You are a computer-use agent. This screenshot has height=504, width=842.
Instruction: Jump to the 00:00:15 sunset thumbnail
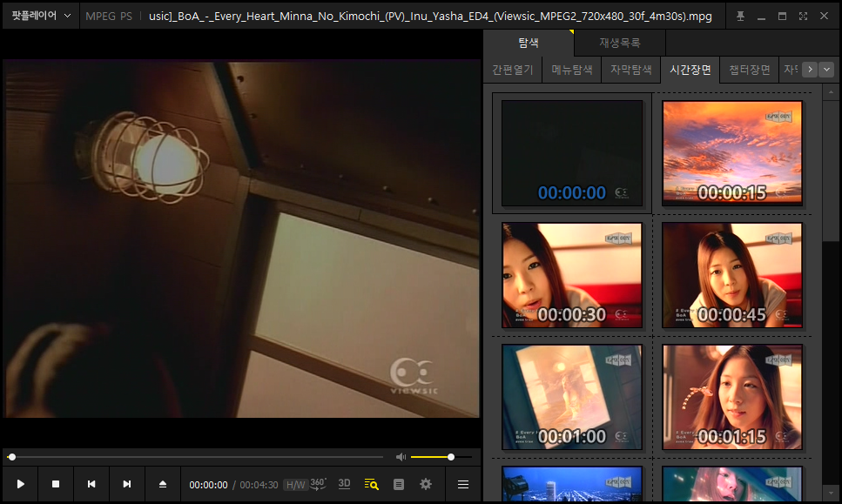point(732,153)
